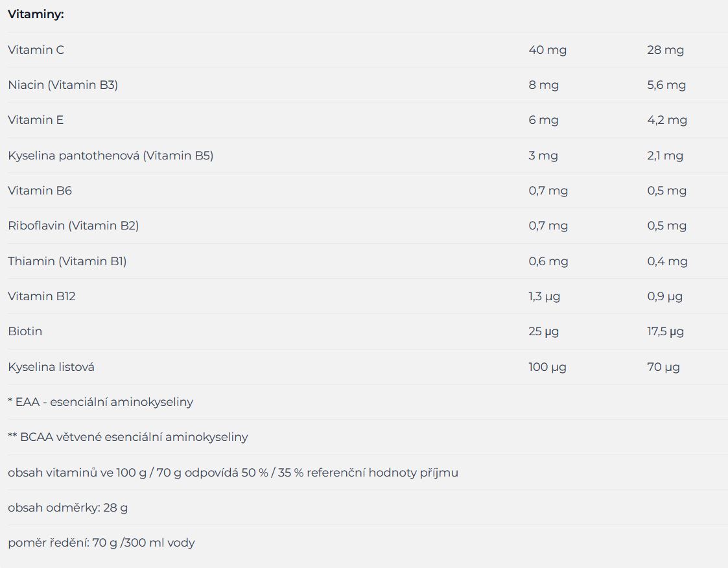Select the Vitamin C row label
This screenshot has width=728, height=568.
click(36, 50)
